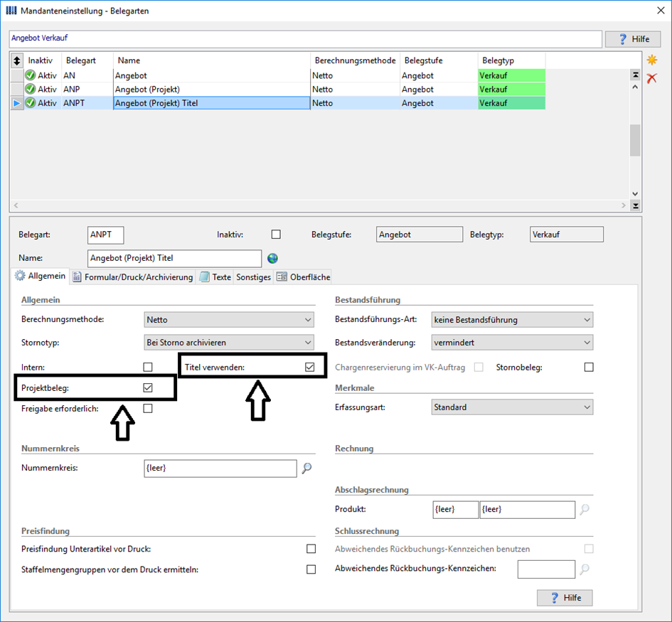Click the Name input field below Belegart

coord(174,258)
